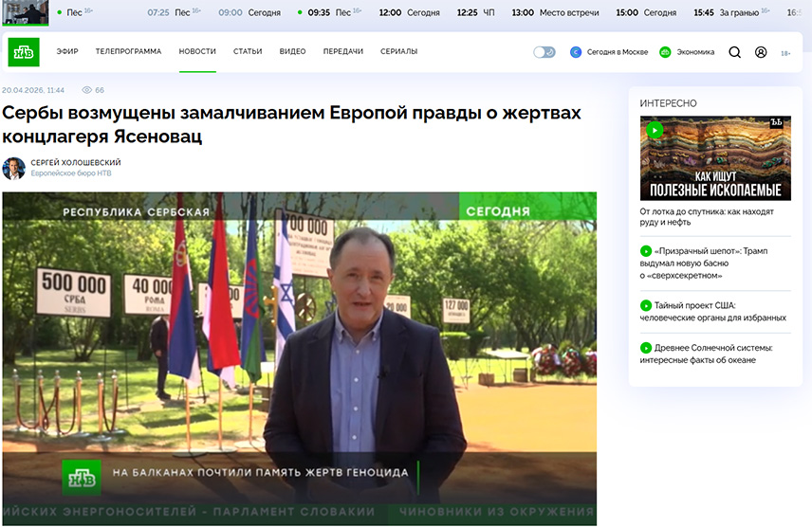Click play icon on полезные ископаемые thumbnail
812x527 pixels.
[x=655, y=130]
